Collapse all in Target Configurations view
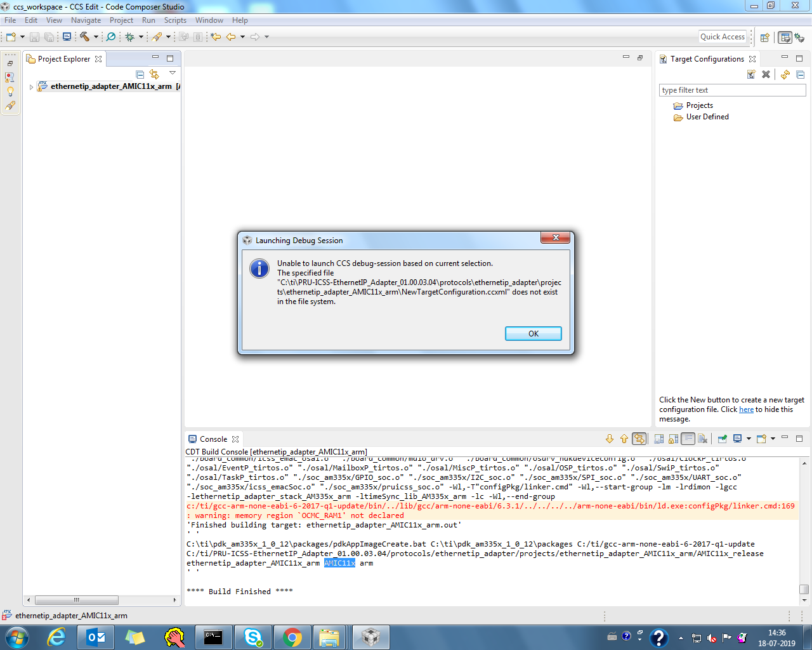The height and width of the screenshot is (650, 812). pos(800,74)
